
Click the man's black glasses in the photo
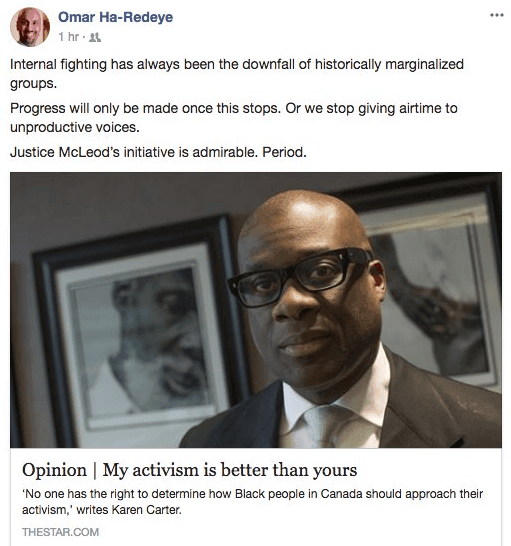[x=300, y=276]
